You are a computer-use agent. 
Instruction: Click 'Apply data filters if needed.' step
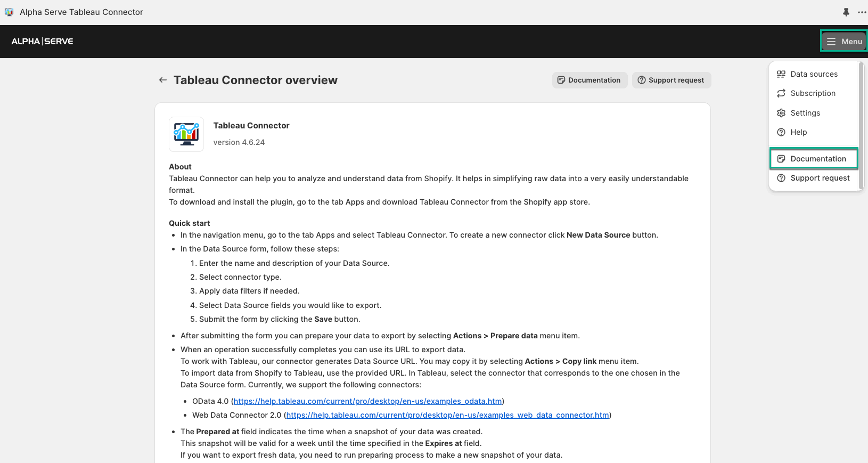(x=249, y=291)
